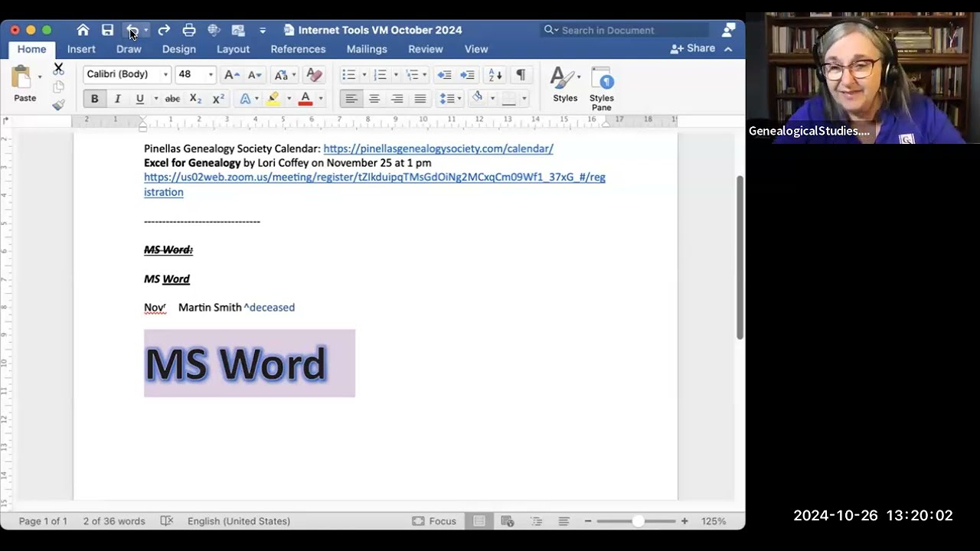Click the Home icon in title bar

coord(83,30)
